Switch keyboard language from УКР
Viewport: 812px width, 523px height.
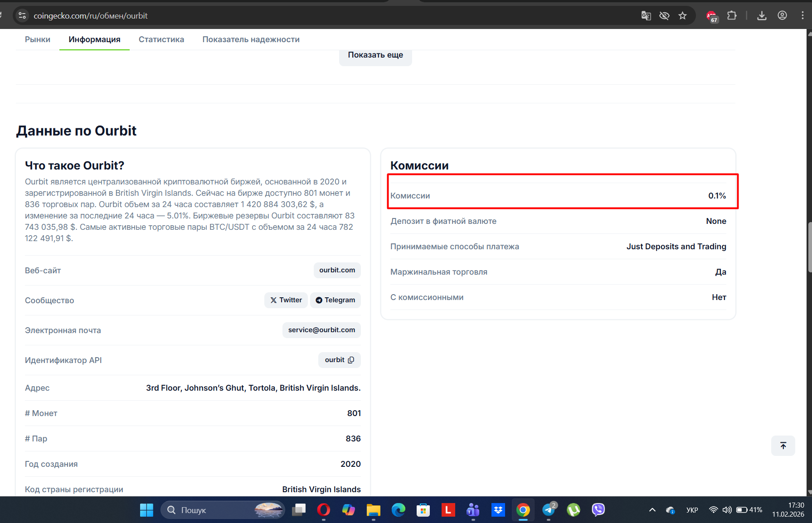pyautogui.click(x=692, y=510)
